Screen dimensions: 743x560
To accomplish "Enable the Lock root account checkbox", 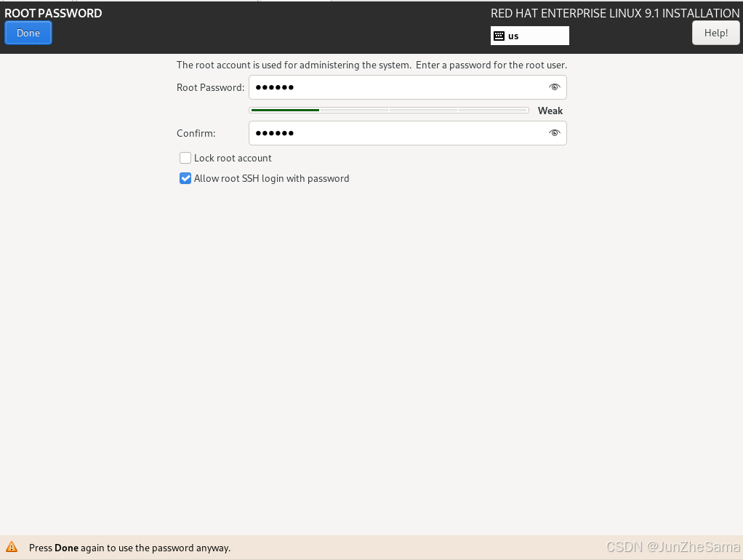I will [185, 158].
